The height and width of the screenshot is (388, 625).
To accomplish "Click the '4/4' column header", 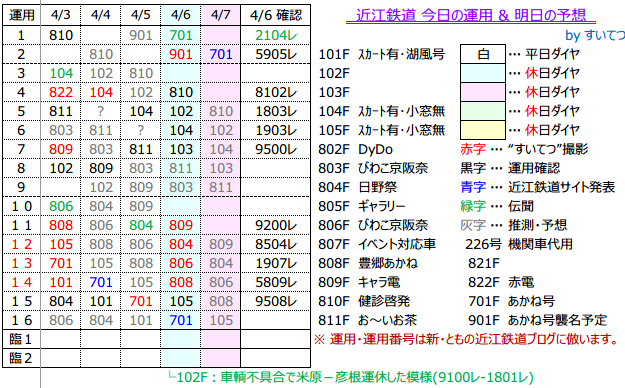I will tap(100, 15).
